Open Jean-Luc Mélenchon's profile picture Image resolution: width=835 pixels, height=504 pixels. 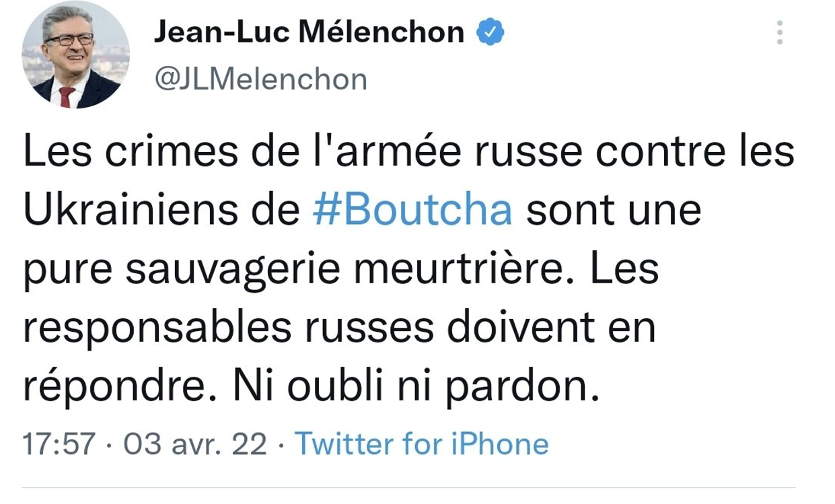tap(75, 55)
